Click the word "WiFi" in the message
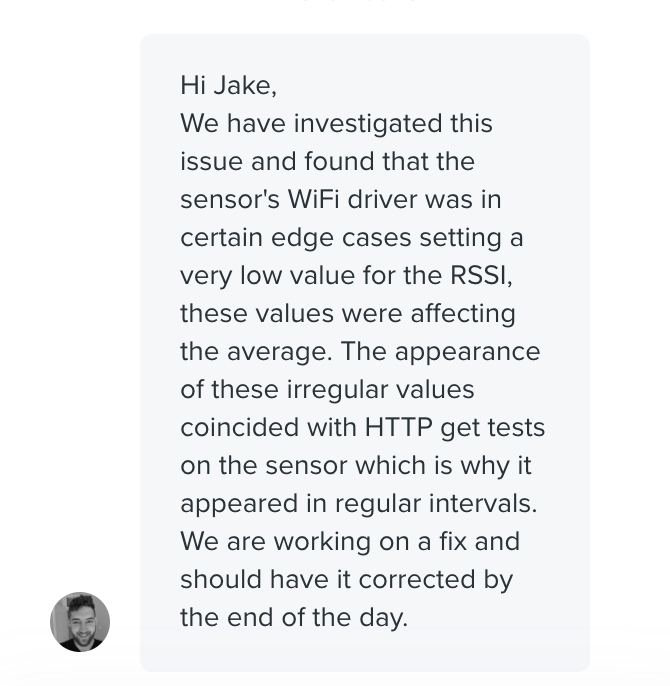This screenshot has height=686, width=670. [x=314, y=200]
